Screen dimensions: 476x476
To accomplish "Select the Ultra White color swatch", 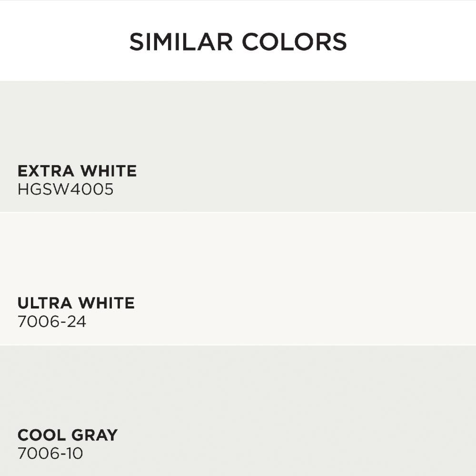I will pos(238,278).
